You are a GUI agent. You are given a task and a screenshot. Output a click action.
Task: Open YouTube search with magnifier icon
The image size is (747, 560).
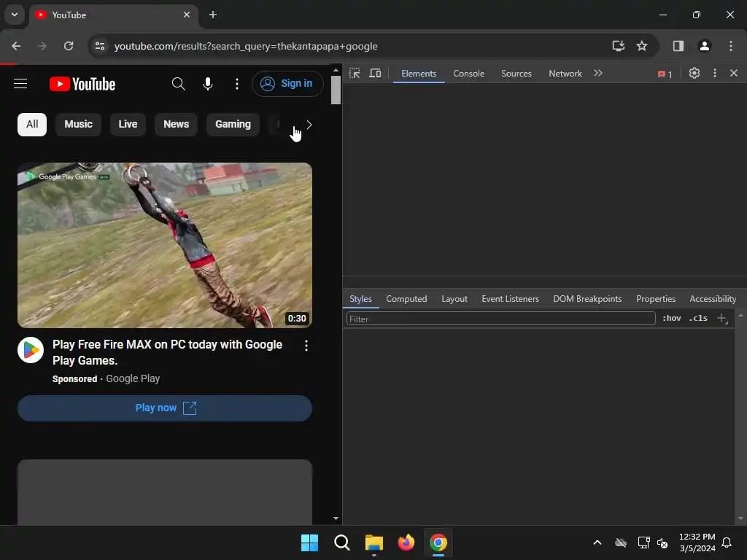click(x=178, y=84)
